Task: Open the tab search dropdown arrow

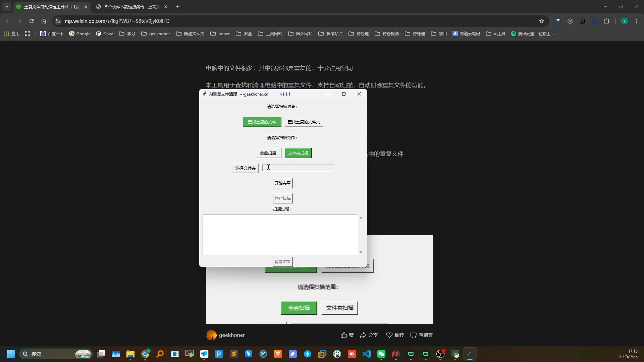Action: (x=6, y=7)
